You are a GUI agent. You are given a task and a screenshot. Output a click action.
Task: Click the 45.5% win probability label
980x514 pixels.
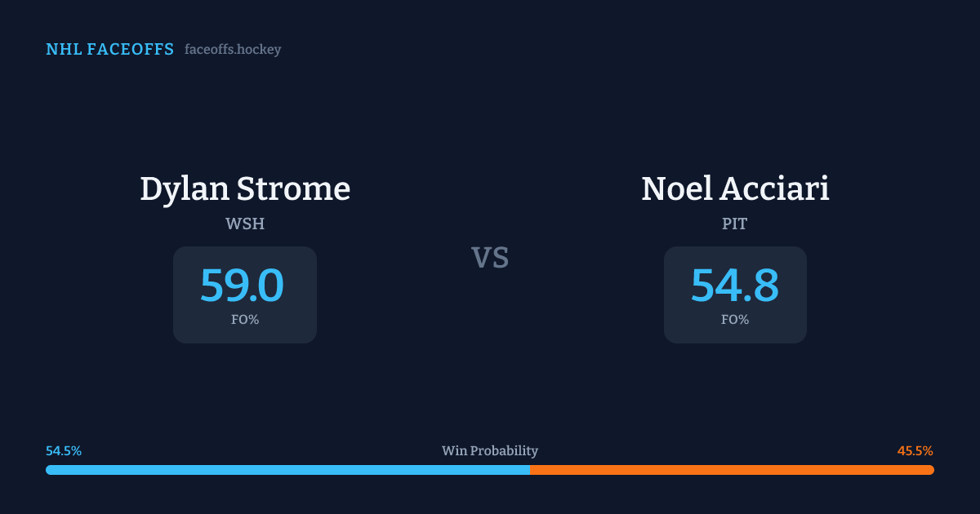tap(915, 451)
